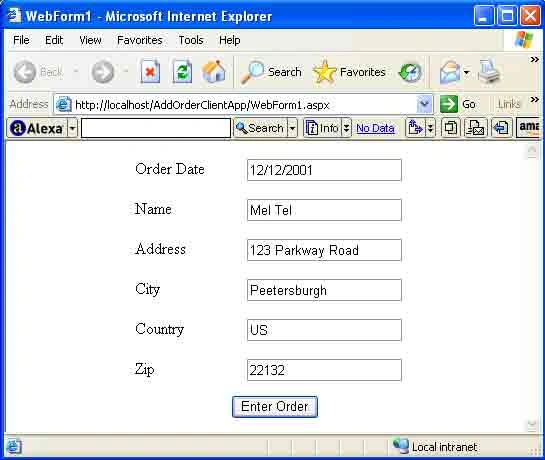Expand toolbar overflow chevron beside printer
545x460 pixels.
(535, 60)
